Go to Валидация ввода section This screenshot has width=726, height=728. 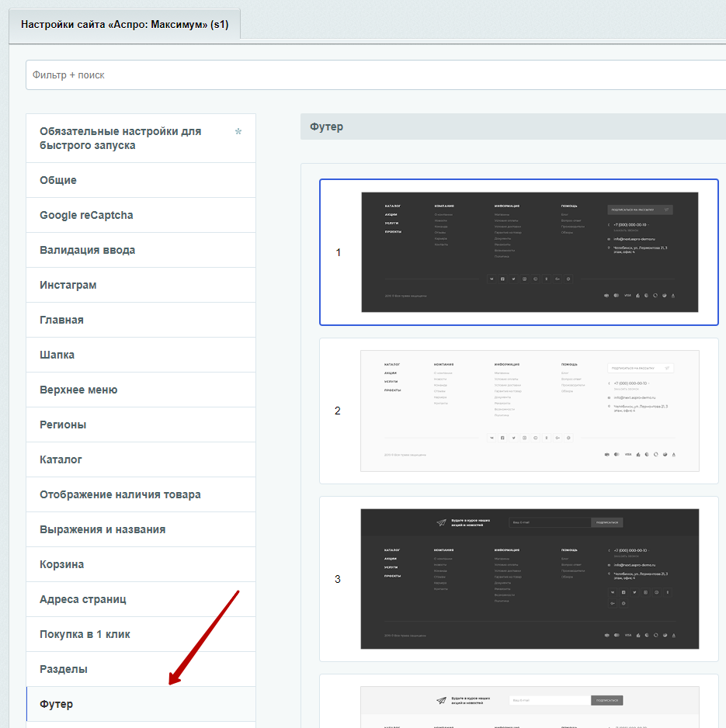coord(141,250)
